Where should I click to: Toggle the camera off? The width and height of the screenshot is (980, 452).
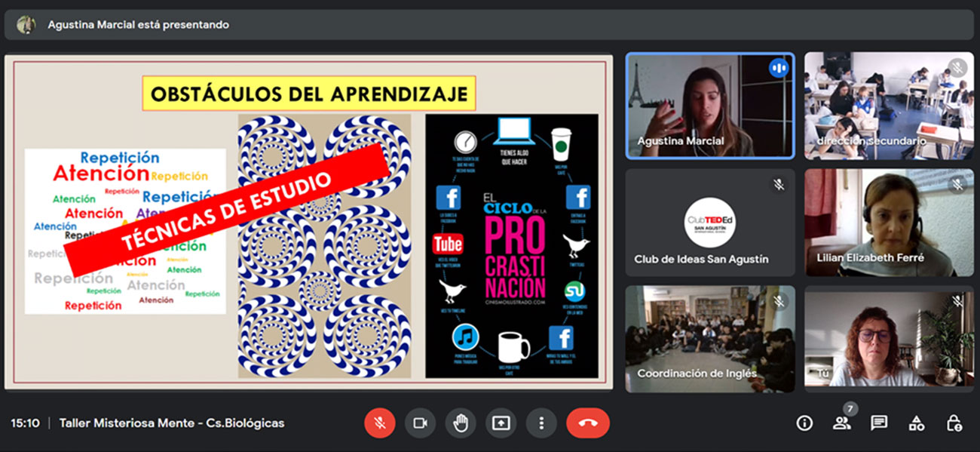point(420,423)
